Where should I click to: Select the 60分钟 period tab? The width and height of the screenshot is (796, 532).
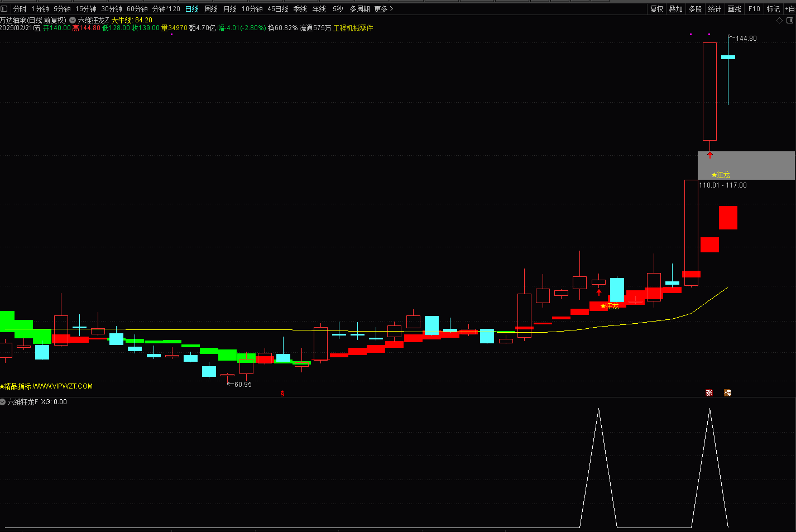[x=137, y=9]
